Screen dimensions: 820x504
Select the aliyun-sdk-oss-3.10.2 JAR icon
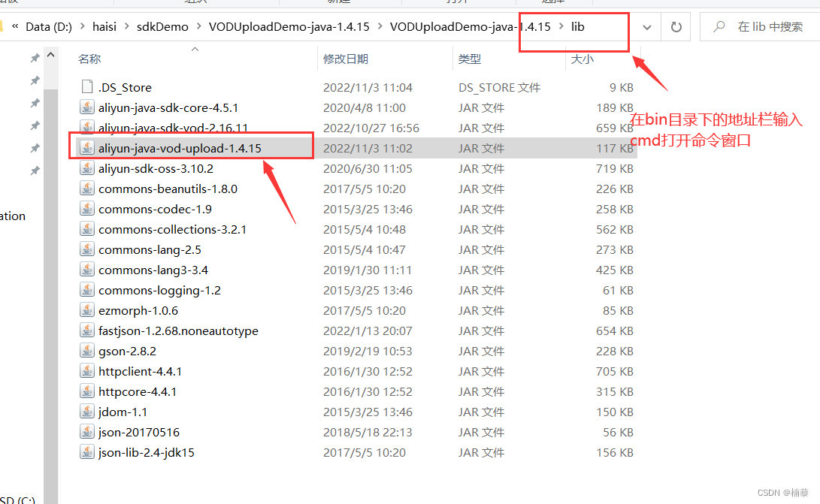coord(88,168)
